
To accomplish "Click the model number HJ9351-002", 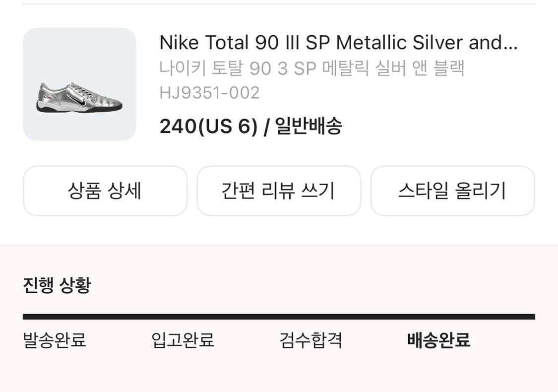I will point(209,93).
